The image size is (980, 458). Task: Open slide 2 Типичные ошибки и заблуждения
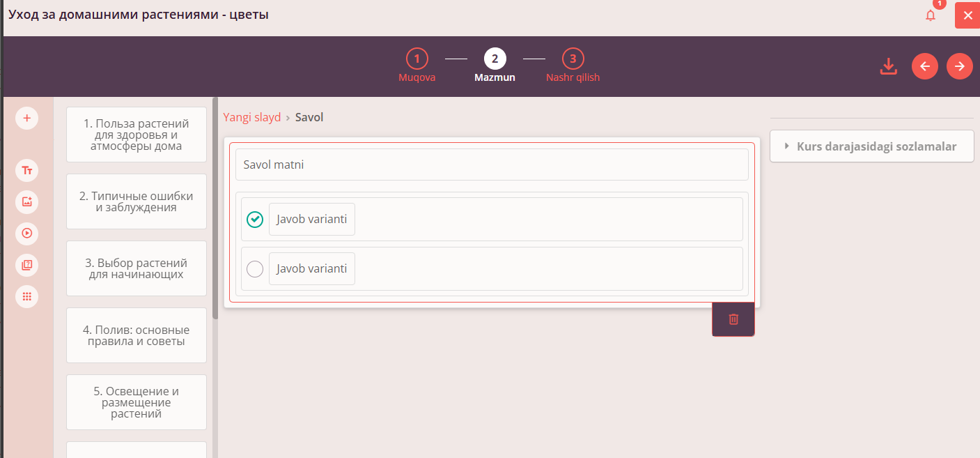[x=137, y=201]
